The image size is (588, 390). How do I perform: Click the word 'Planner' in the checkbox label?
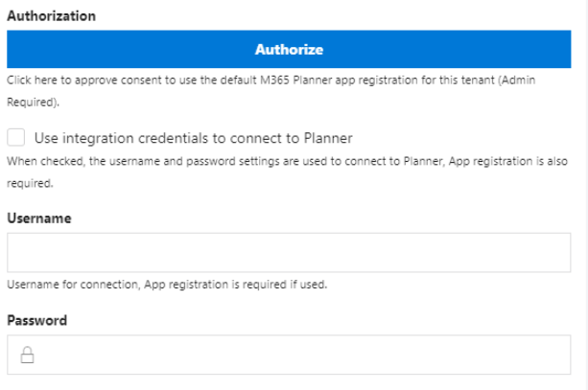click(328, 138)
